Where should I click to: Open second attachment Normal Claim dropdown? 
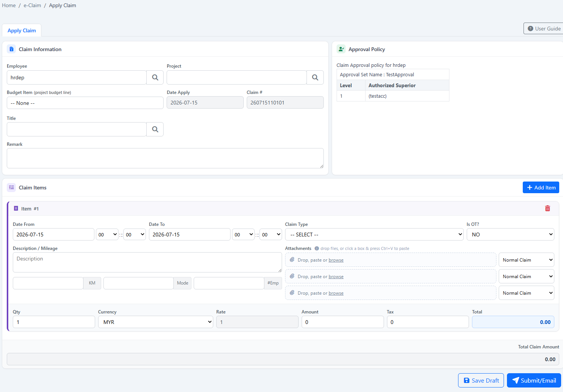(527, 277)
